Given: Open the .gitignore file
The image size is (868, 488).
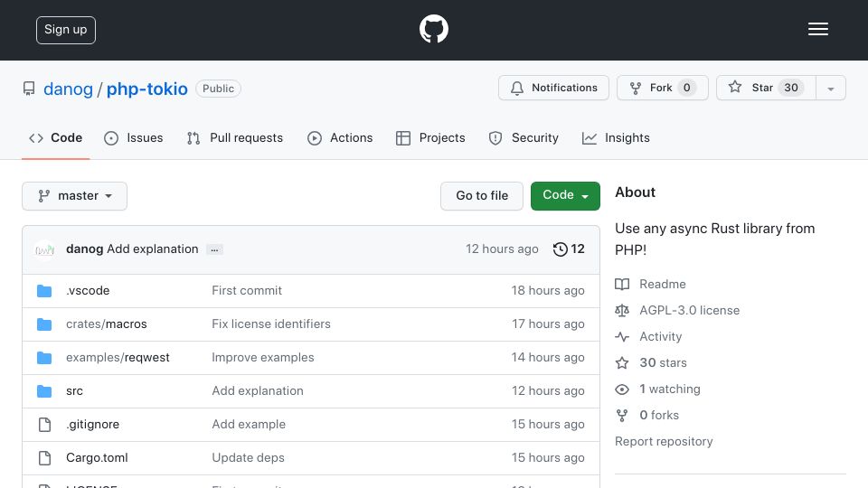Looking at the screenshot, I should tap(92, 425).
